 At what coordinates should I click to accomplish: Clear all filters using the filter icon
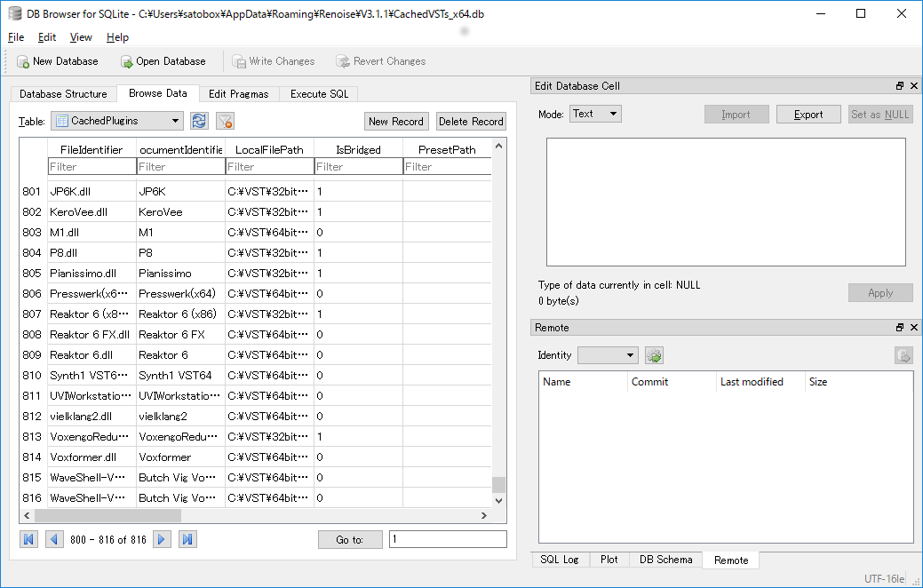[x=225, y=122]
